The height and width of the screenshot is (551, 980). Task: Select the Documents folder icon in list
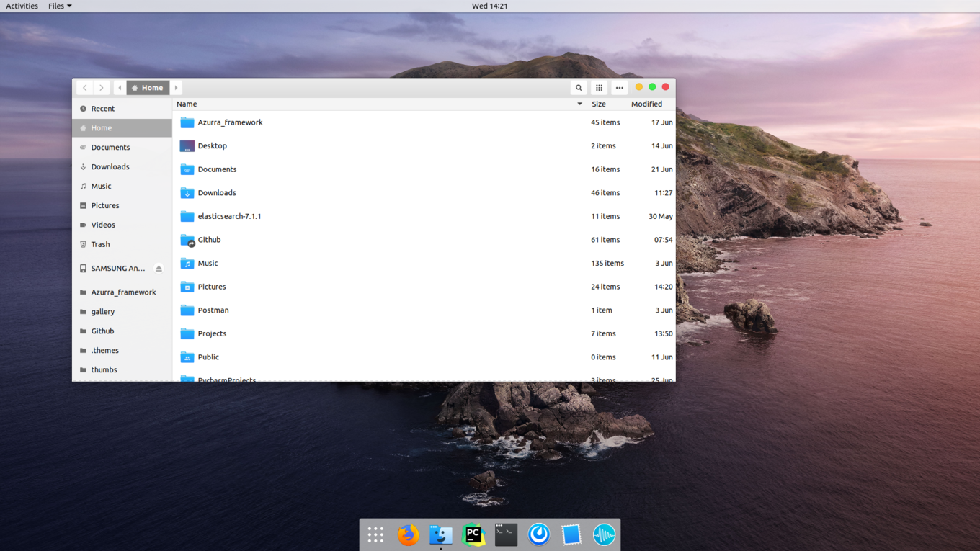click(187, 170)
